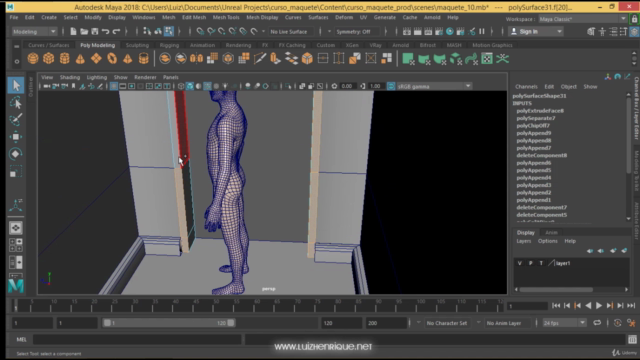Image resolution: width=640 pixels, height=360 pixels.
Task: Toggle the loop playback button
Action: click(597, 323)
